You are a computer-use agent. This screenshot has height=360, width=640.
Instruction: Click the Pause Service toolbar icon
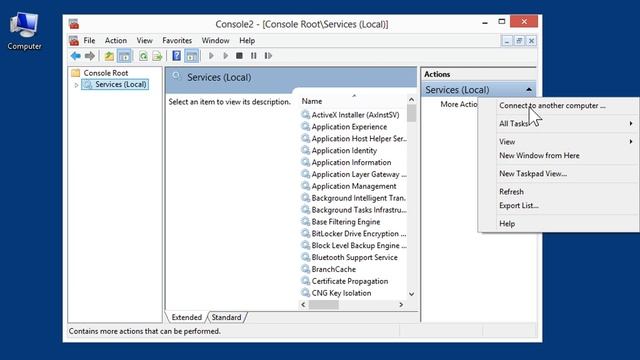(253, 56)
